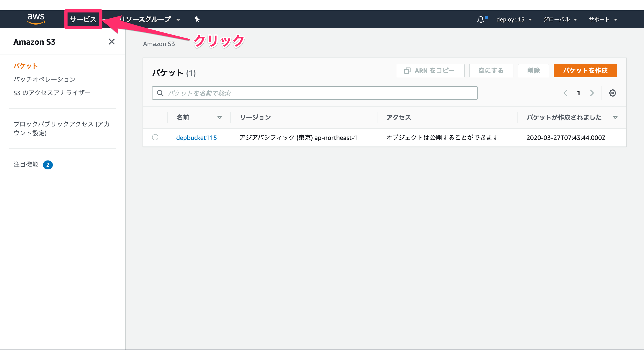Screen dimensions: 644x350
Task: Go to next page arrow
Action: pyautogui.click(x=591, y=93)
